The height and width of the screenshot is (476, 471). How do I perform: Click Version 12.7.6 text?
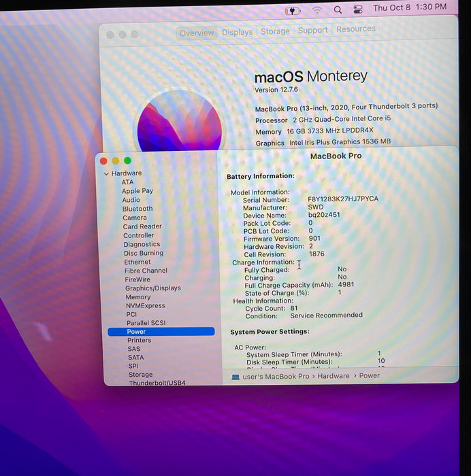(276, 90)
